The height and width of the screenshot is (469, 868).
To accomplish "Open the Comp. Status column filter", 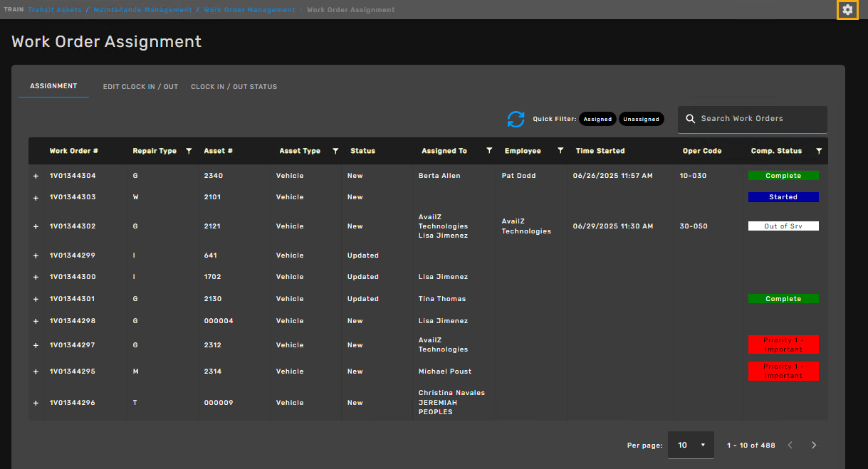I will (819, 151).
